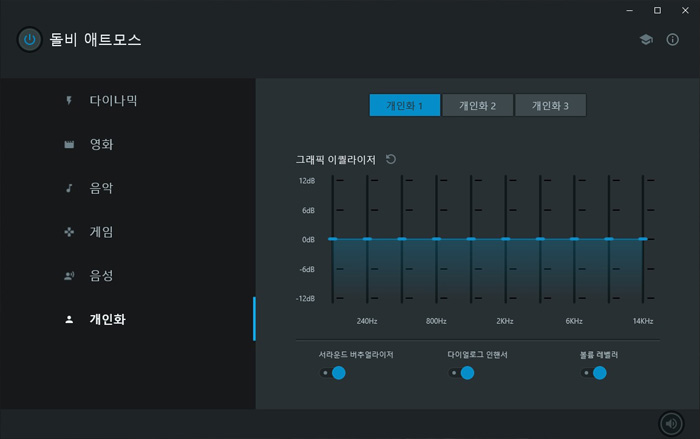Click the 음악 music note icon
This screenshot has width=700, height=439.
69,188
